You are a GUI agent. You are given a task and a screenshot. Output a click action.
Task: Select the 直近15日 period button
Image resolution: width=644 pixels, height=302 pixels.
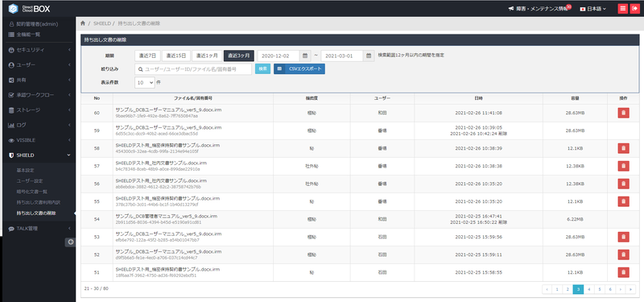[176, 56]
